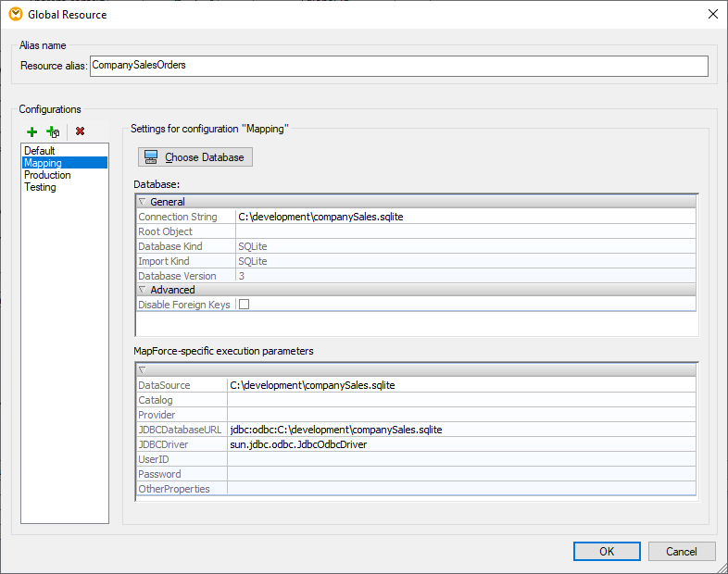728x574 pixels.
Task: Select the Production configuration
Action: (47, 175)
